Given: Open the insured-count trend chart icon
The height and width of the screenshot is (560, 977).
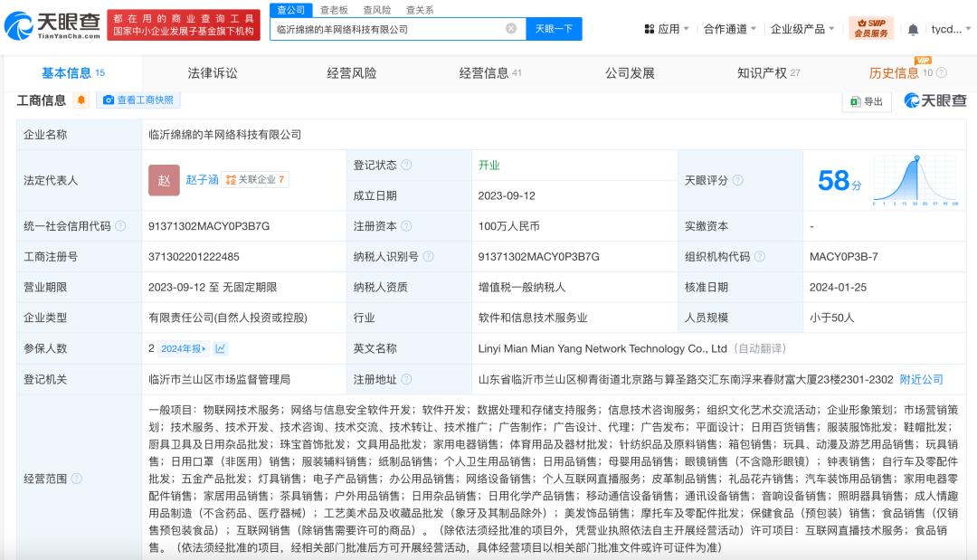Looking at the screenshot, I should pyautogui.click(x=221, y=348).
